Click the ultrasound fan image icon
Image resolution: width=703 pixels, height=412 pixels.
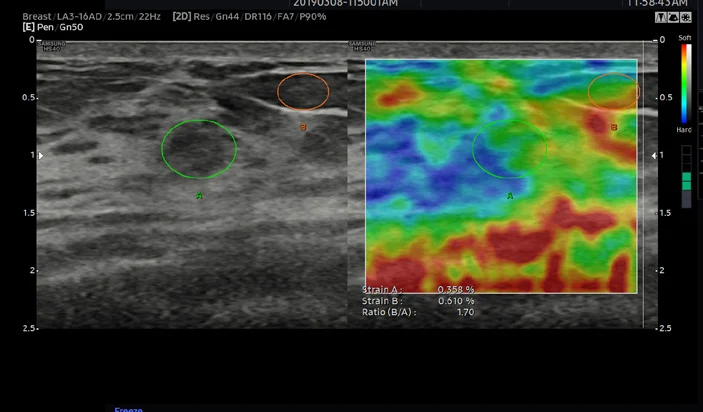coord(673,17)
